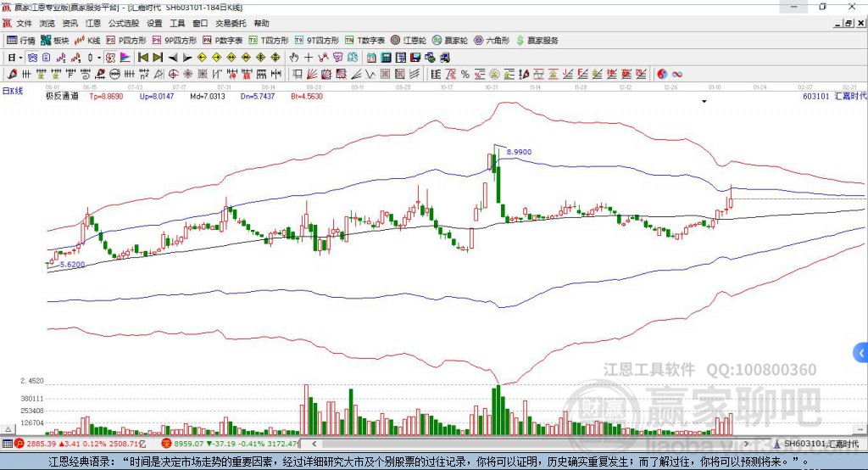This screenshot has width=868, height=470.
Task: Click the Md=7.0313 indicator value
Action: 208,96
